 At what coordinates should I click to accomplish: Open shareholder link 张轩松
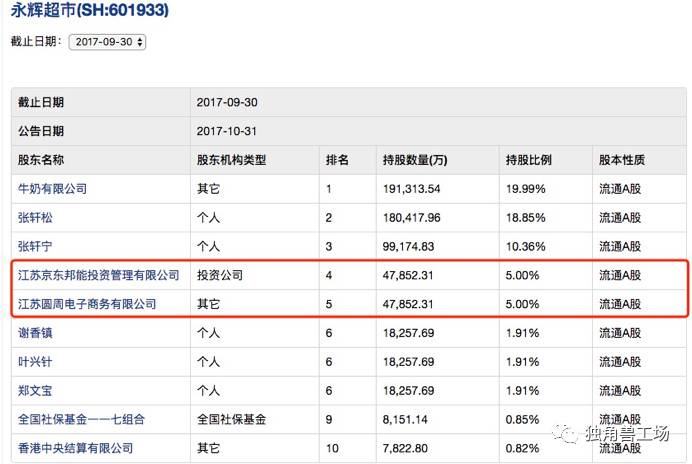[35, 218]
